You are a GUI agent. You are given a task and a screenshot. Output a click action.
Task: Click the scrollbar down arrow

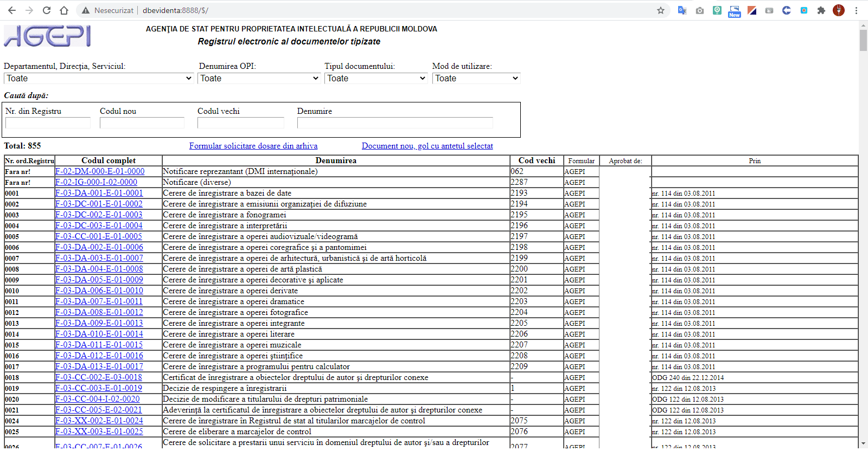pos(863,444)
